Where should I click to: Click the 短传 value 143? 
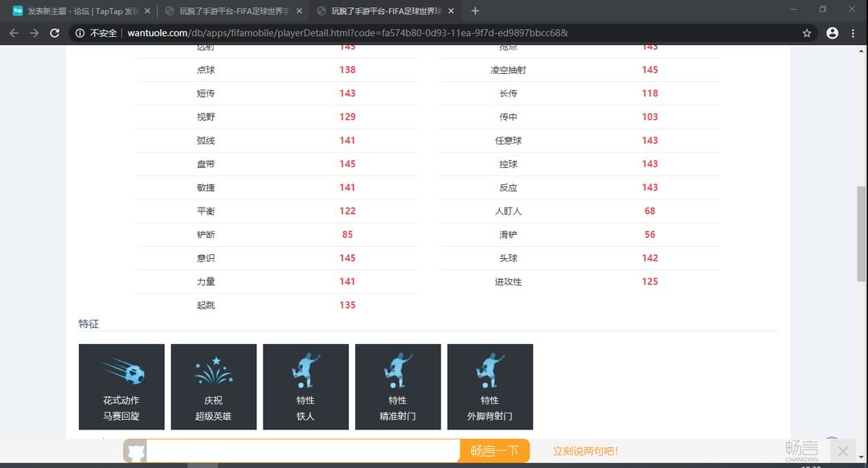click(348, 93)
